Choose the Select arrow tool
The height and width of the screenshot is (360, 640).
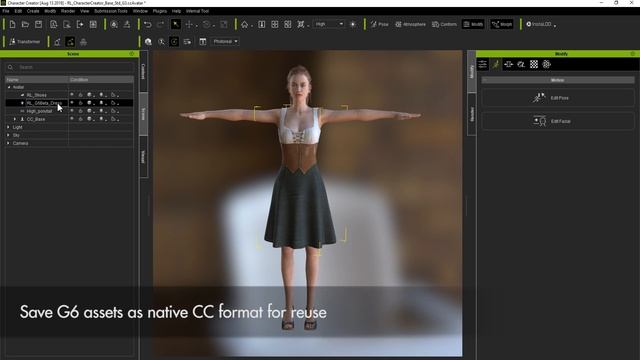176,24
